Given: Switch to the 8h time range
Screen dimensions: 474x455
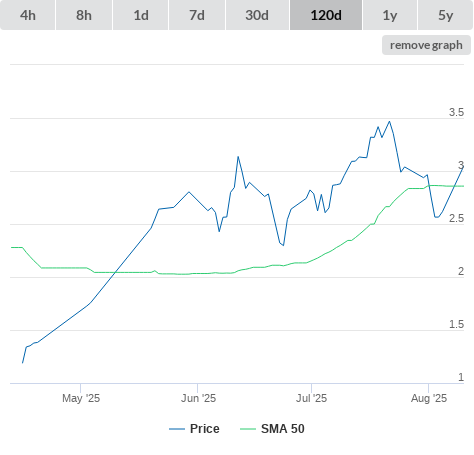Looking at the screenshot, I should (x=84, y=15).
